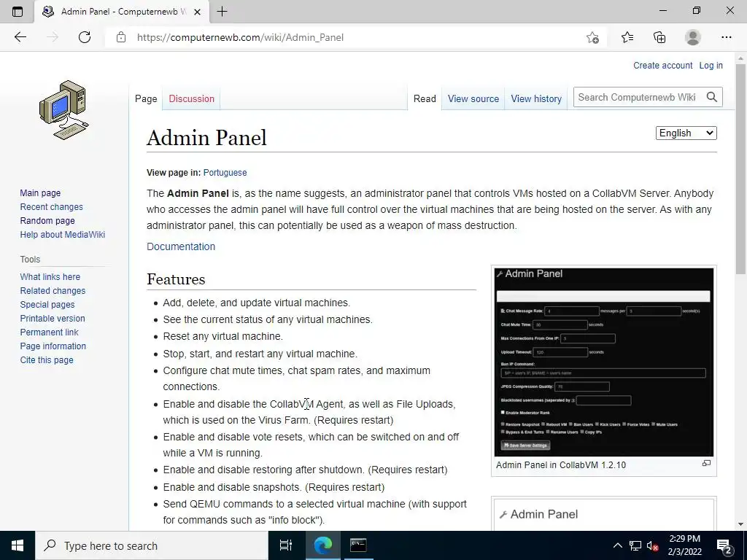Viewport: 747px width, 560px height.
Task: Open Help about MediaWiki link
Action: click(63, 234)
